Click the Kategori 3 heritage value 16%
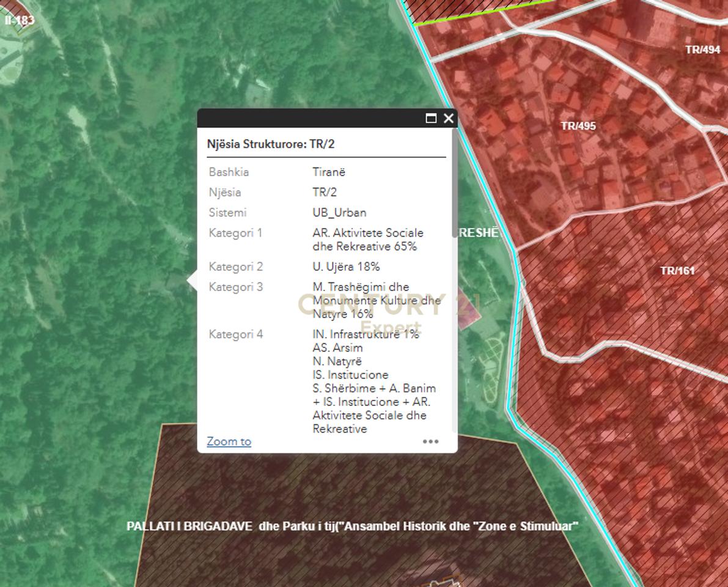 point(377,300)
